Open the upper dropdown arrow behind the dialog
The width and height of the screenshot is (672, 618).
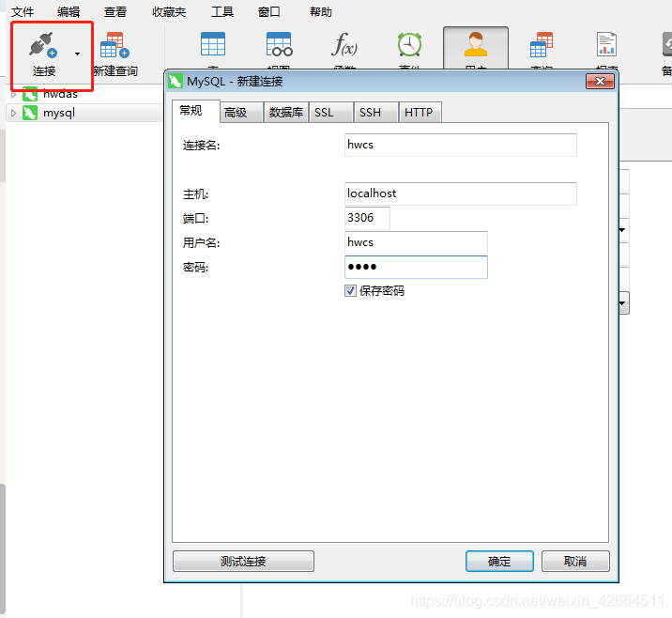tap(622, 230)
